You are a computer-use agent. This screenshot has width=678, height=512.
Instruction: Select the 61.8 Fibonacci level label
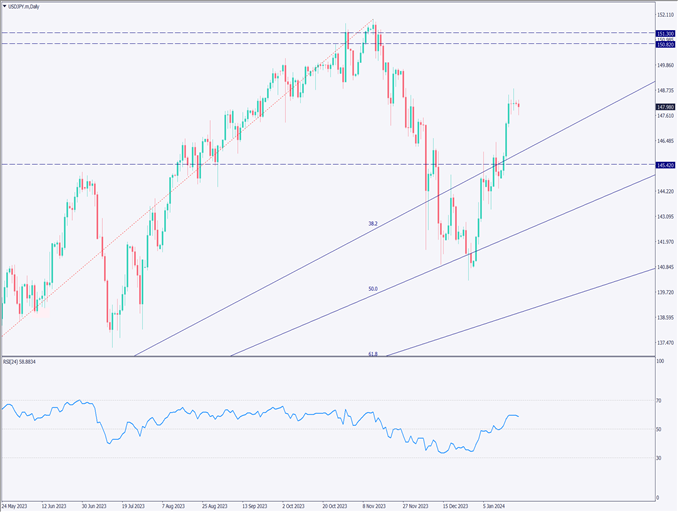373,353
